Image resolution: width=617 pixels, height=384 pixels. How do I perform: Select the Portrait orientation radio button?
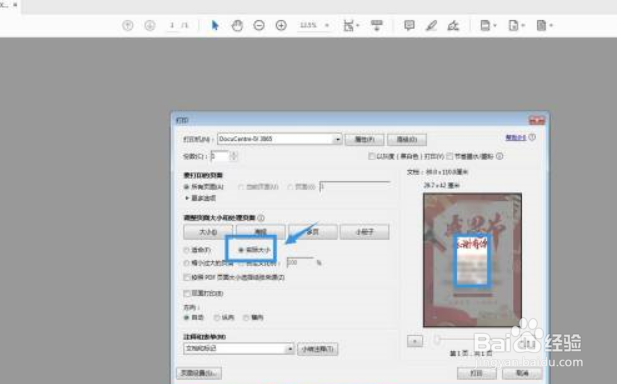(x=216, y=318)
